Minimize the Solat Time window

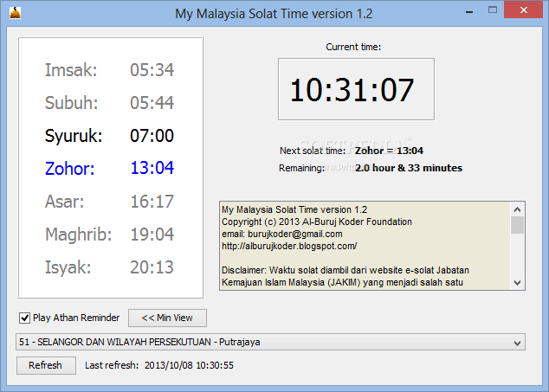tap(469, 12)
